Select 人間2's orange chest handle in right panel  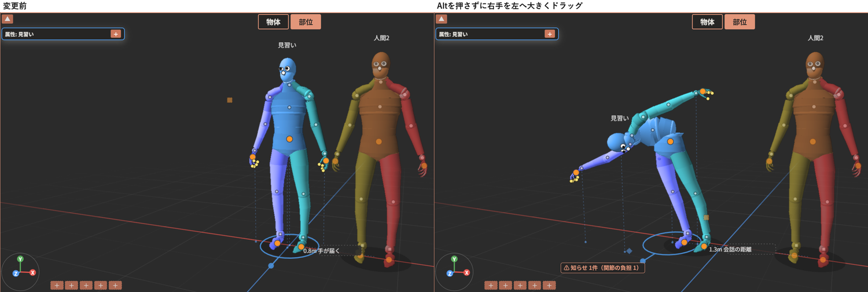[x=812, y=141]
